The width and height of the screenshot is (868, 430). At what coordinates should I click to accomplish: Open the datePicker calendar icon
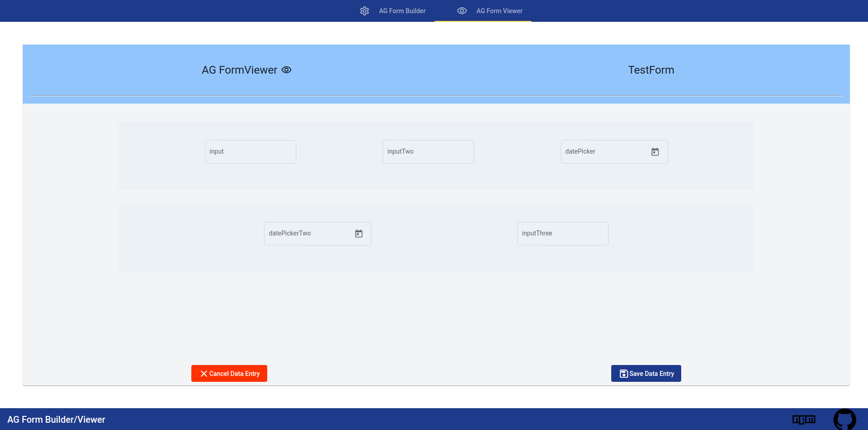(655, 152)
